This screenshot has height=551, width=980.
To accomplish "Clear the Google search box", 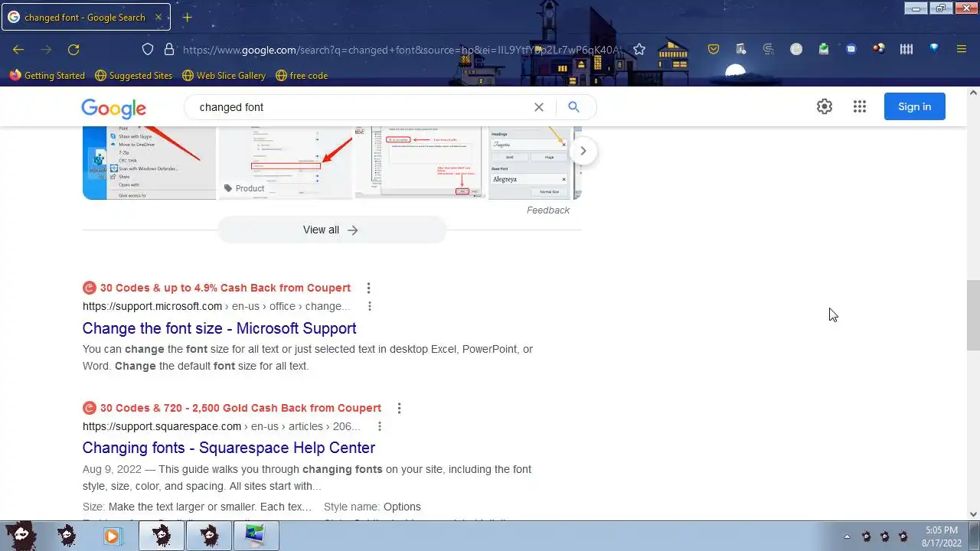I will [x=539, y=107].
